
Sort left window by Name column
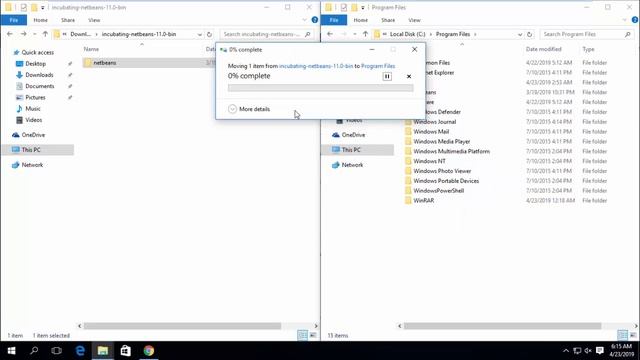(91, 49)
